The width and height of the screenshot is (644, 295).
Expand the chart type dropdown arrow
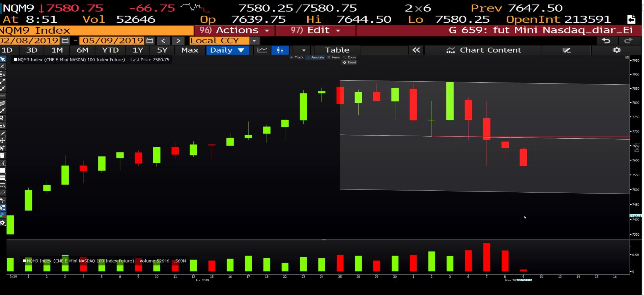(x=304, y=50)
